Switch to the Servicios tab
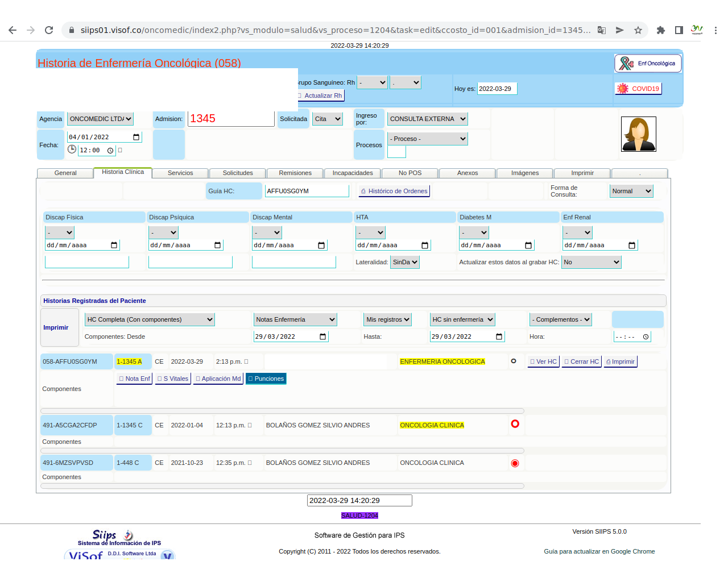Viewport: 728px width, 582px height. click(x=180, y=173)
